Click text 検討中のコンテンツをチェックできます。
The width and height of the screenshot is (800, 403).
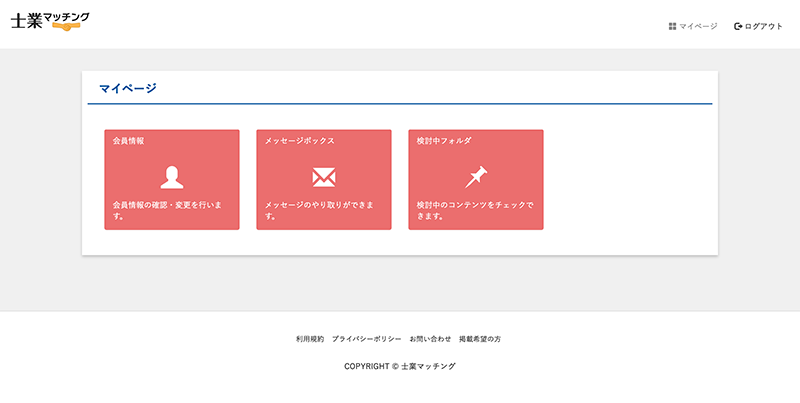[475, 210]
